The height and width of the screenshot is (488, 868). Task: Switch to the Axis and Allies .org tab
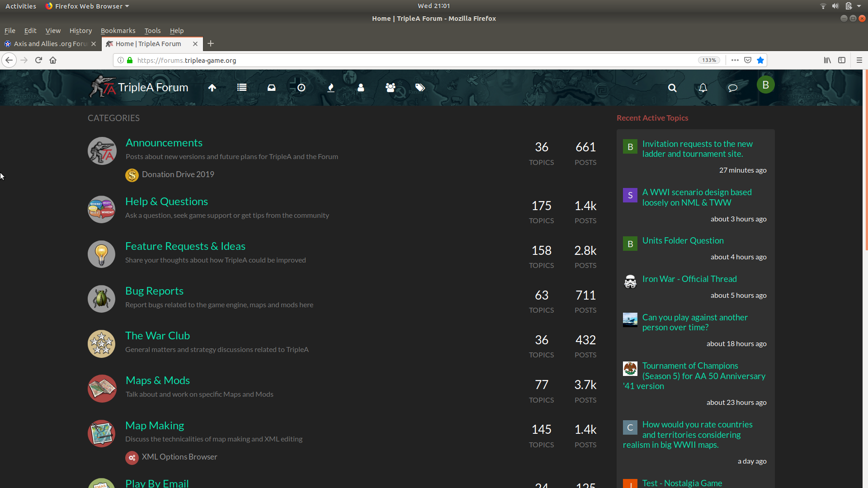pyautogui.click(x=50, y=44)
